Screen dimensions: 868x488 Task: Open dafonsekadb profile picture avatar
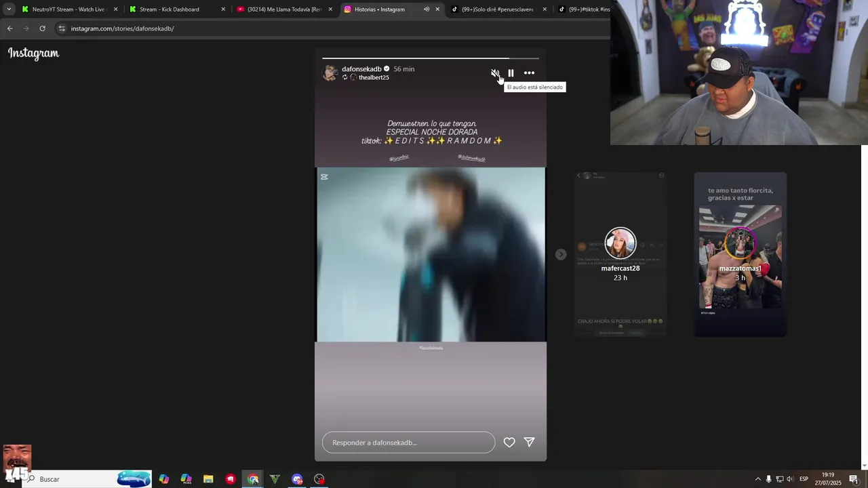330,73
